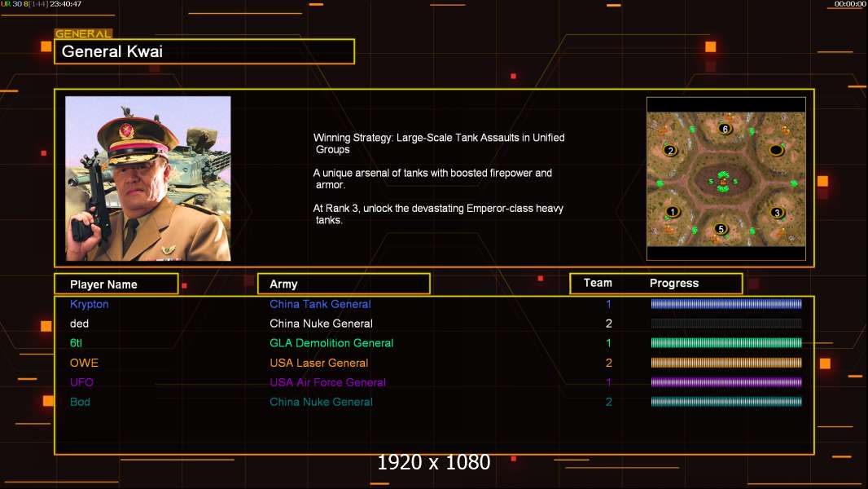
Task: Click ded's China Nuke General army
Action: click(x=321, y=324)
